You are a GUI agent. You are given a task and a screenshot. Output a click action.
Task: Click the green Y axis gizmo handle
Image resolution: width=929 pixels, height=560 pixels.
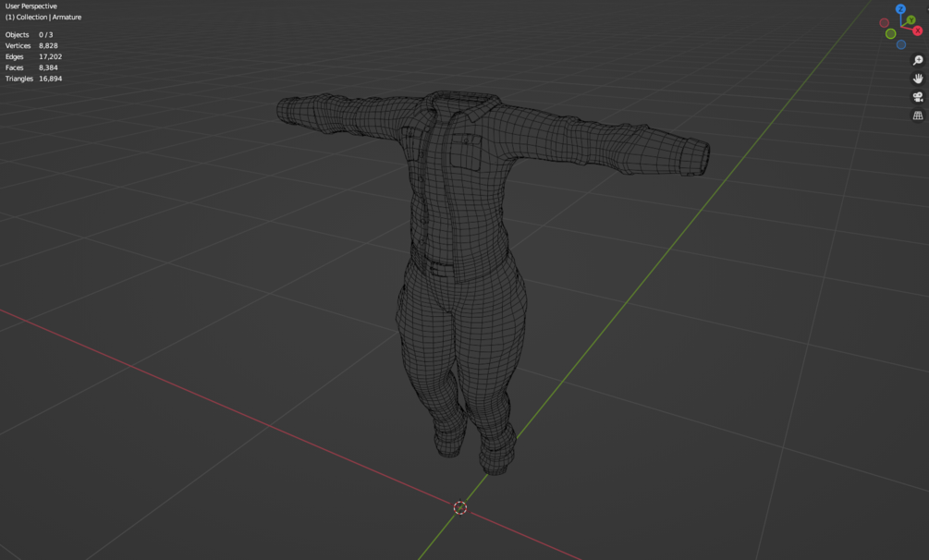point(911,20)
